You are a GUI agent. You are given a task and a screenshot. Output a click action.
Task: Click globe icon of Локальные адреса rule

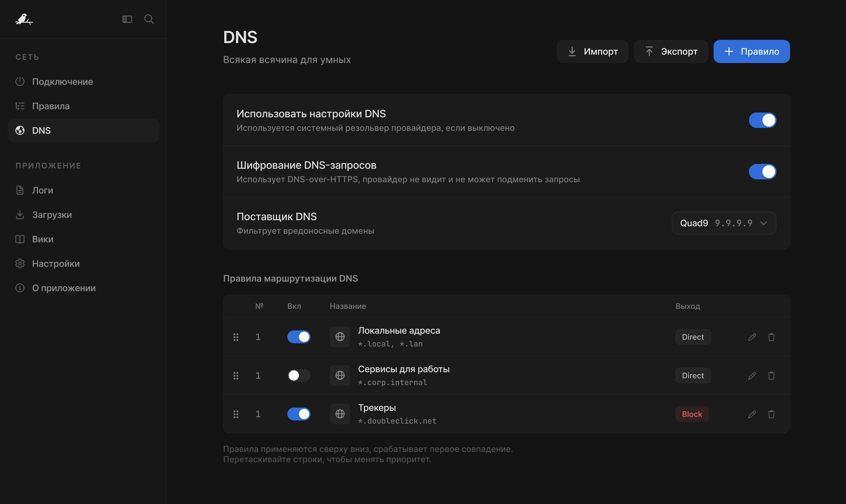(340, 337)
